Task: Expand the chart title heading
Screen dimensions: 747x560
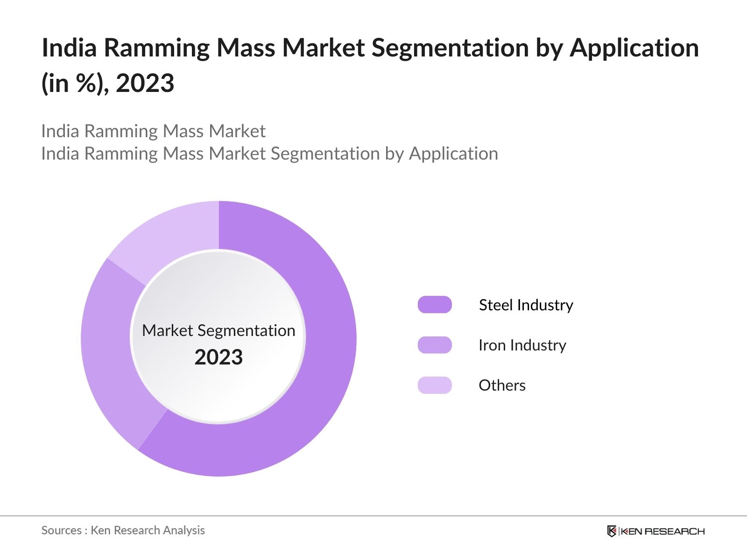Action: tap(369, 63)
